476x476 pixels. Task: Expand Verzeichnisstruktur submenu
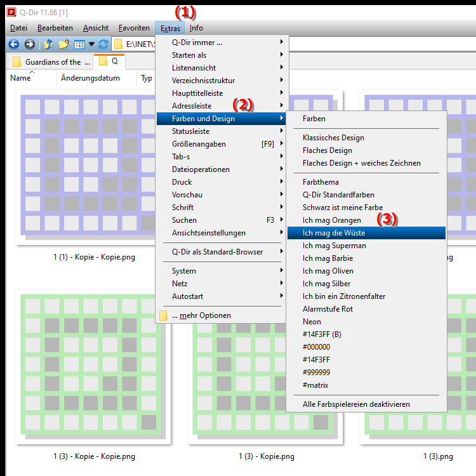point(221,81)
